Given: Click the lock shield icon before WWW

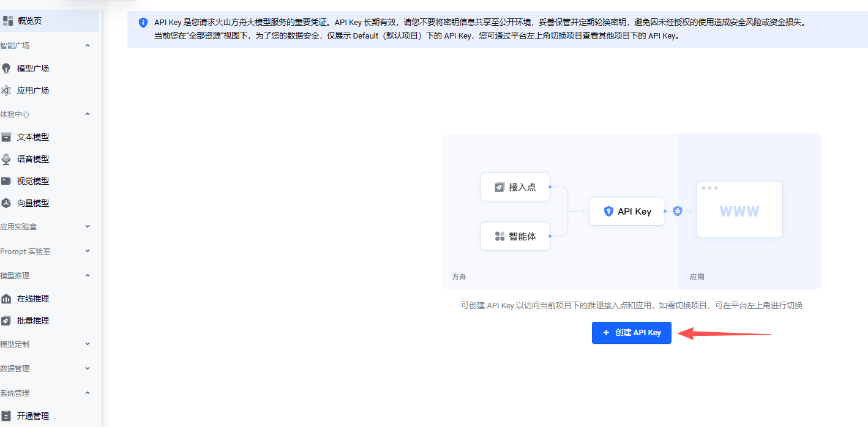Looking at the screenshot, I should click(677, 211).
